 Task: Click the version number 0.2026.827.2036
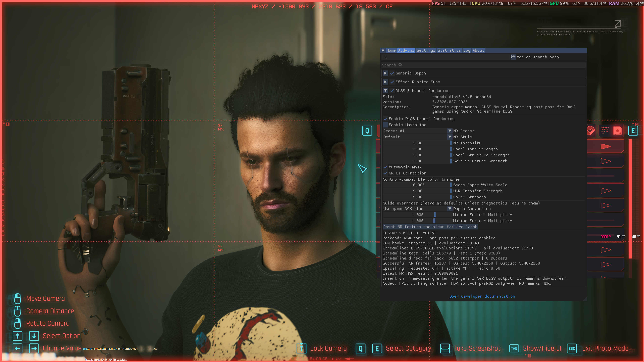click(450, 102)
